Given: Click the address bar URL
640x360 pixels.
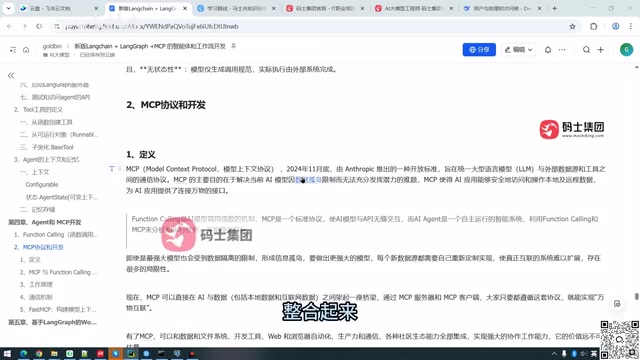Looking at the screenshot, I should click(x=151, y=27).
